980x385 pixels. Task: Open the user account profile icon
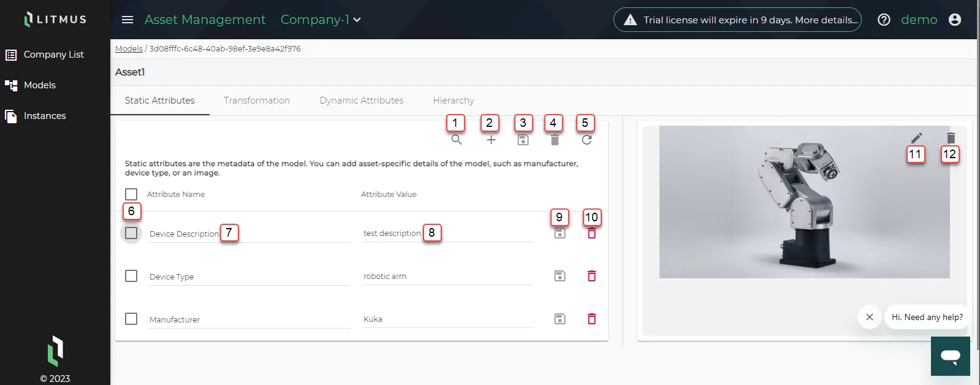[955, 20]
